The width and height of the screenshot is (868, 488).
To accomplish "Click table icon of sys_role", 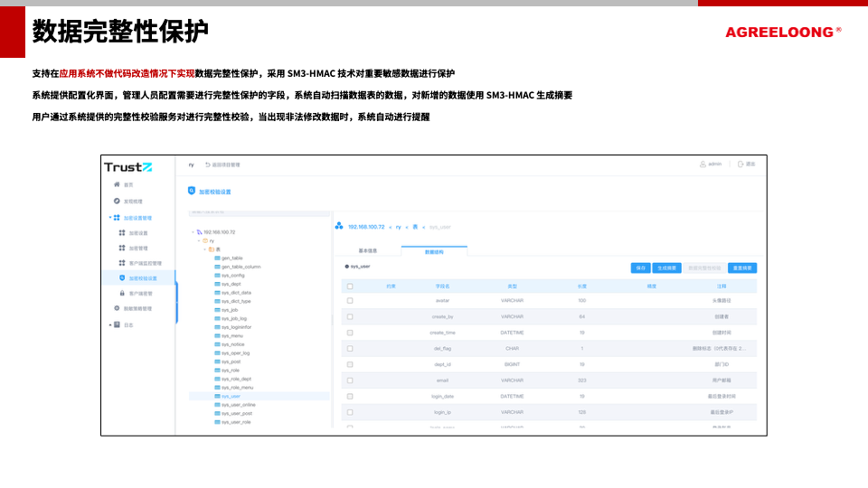I will coord(217,371).
